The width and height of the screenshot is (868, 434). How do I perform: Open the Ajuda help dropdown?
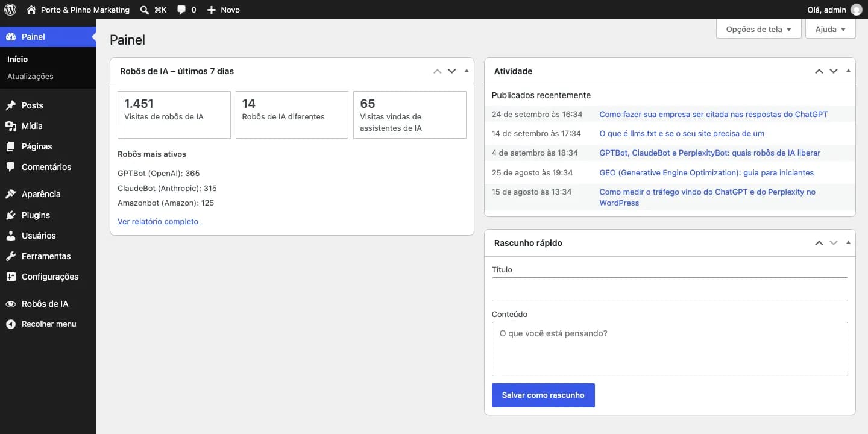(x=831, y=29)
